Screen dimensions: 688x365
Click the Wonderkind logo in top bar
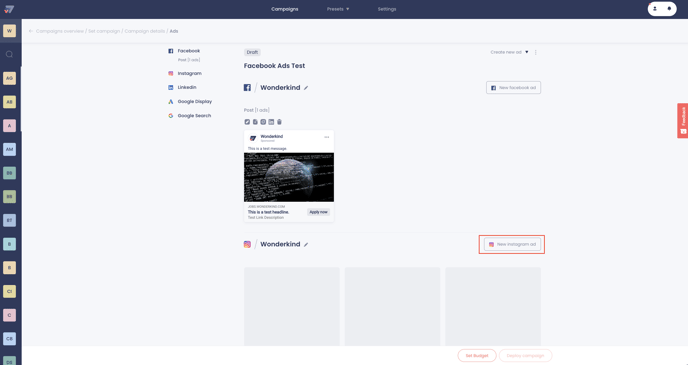pos(9,9)
